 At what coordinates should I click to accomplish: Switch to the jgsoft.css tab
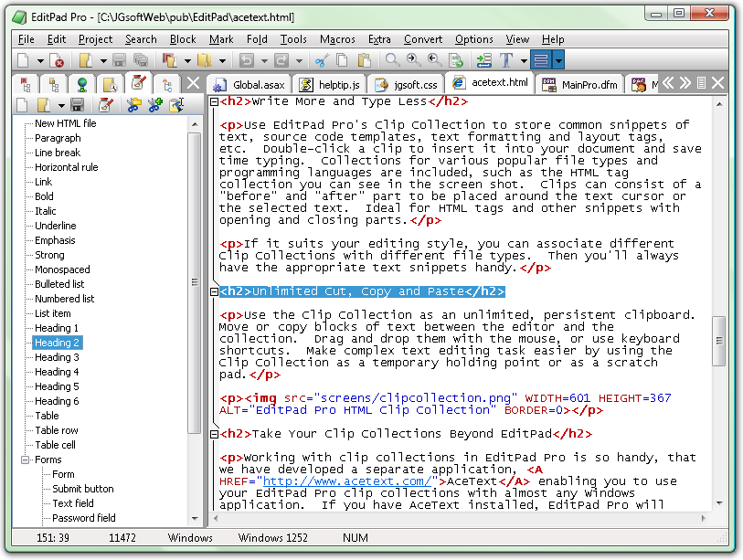click(x=406, y=85)
